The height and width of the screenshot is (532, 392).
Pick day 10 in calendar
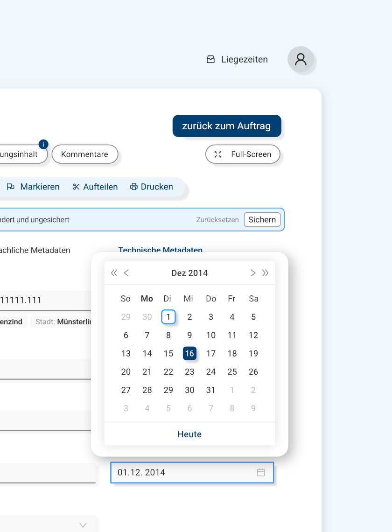click(211, 335)
